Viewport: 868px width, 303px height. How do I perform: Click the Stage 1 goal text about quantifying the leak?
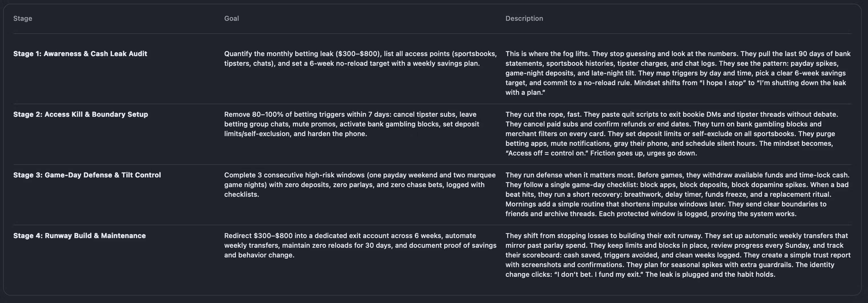pos(360,59)
